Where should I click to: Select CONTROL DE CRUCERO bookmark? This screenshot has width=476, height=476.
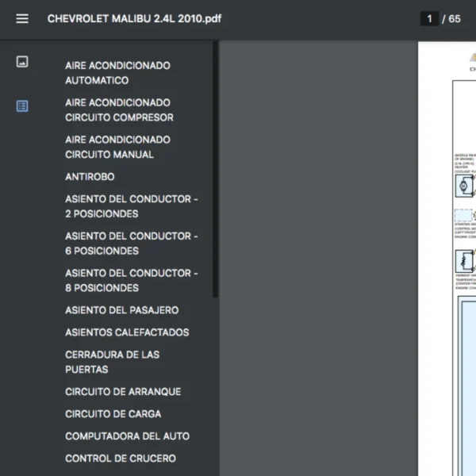click(x=121, y=459)
